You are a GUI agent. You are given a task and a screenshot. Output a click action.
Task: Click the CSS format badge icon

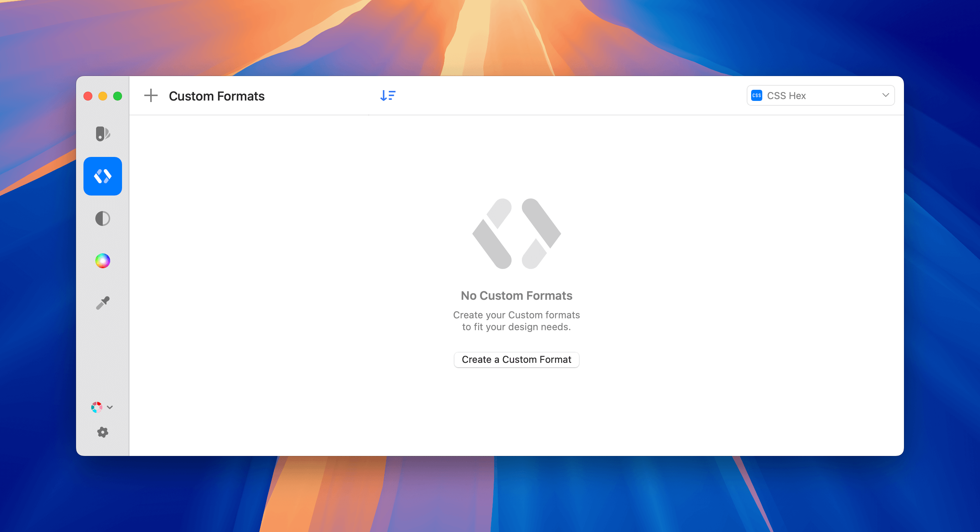(x=757, y=95)
